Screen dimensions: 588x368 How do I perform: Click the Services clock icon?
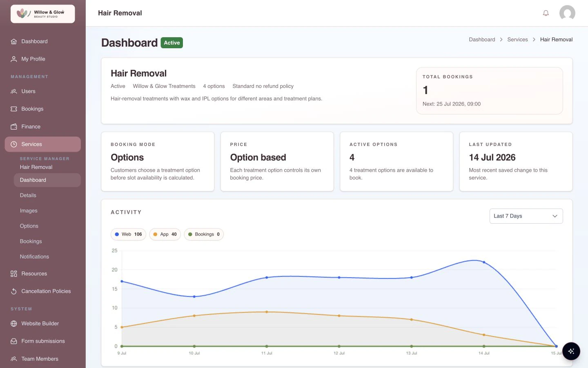14,144
